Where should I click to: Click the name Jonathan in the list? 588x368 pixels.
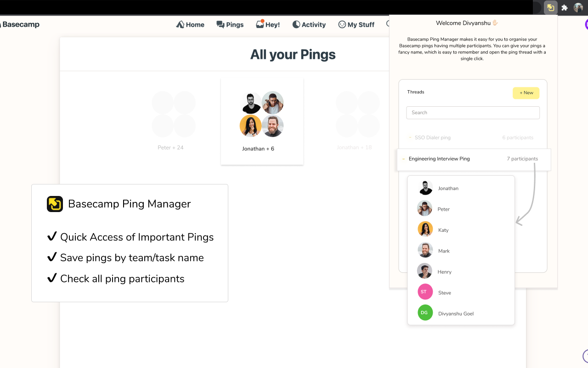pyautogui.click(x=448, y=189)
